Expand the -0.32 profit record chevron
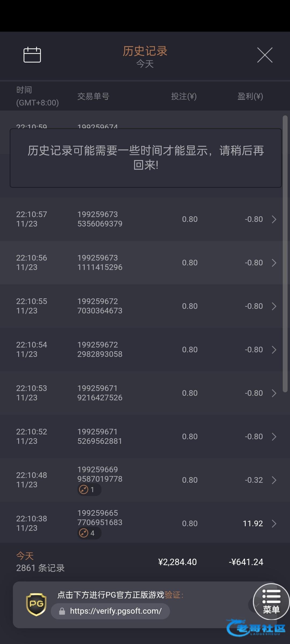This screenshot has width=290, height=644. coord(274,480)
